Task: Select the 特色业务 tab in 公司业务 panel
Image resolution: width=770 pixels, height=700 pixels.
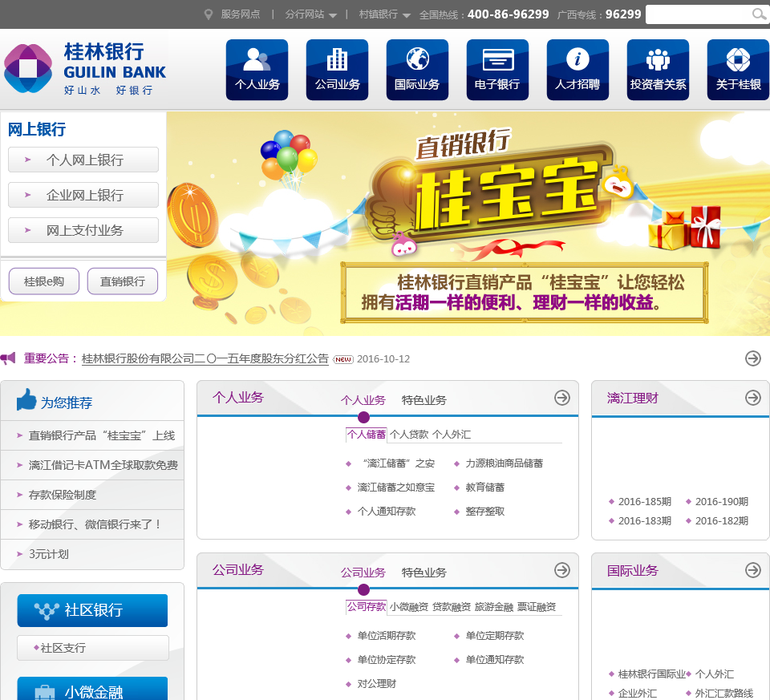Action: pyautogui.click(x=423, y=573)
